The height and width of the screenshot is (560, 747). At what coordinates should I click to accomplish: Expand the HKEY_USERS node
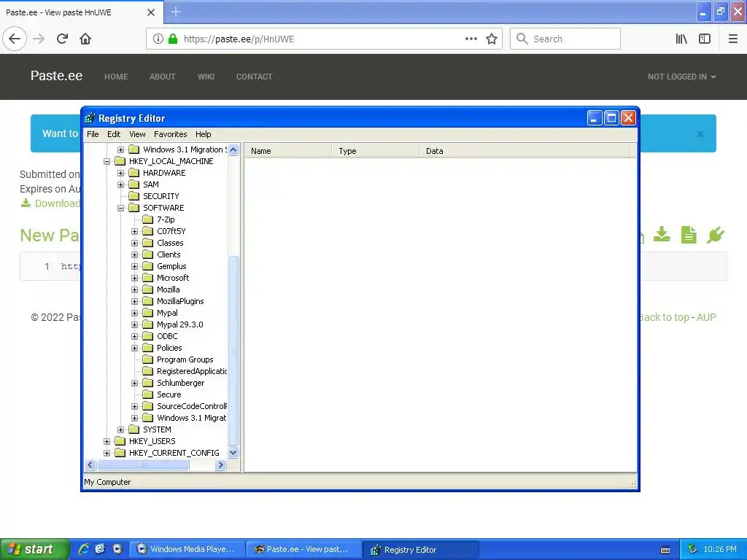click(107, 441)
